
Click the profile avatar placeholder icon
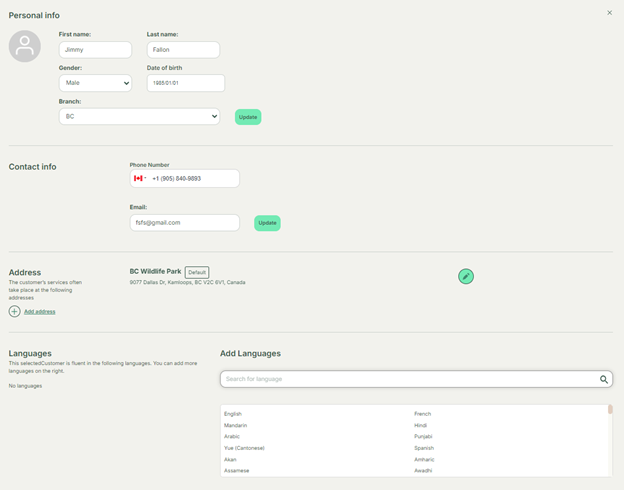[25, 46]
